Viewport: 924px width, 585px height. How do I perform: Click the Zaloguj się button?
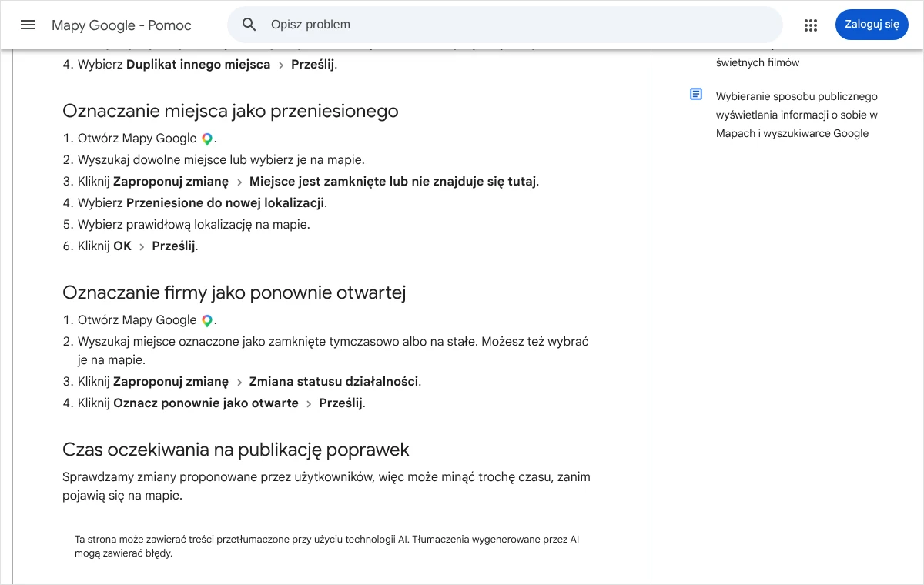pos(872,25)
